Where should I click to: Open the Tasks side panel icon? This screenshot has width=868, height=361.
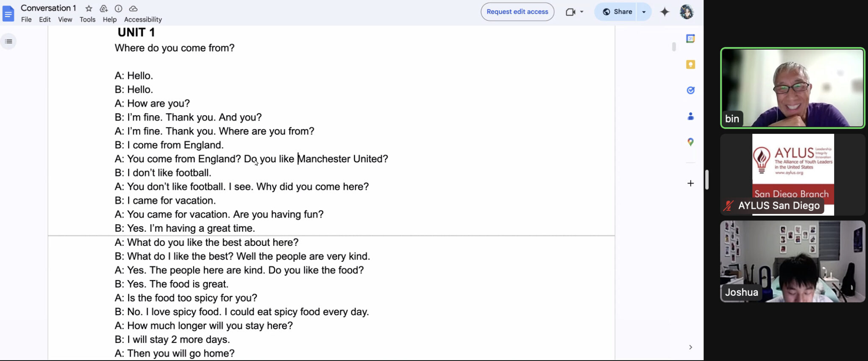click(x=690, y=90)
